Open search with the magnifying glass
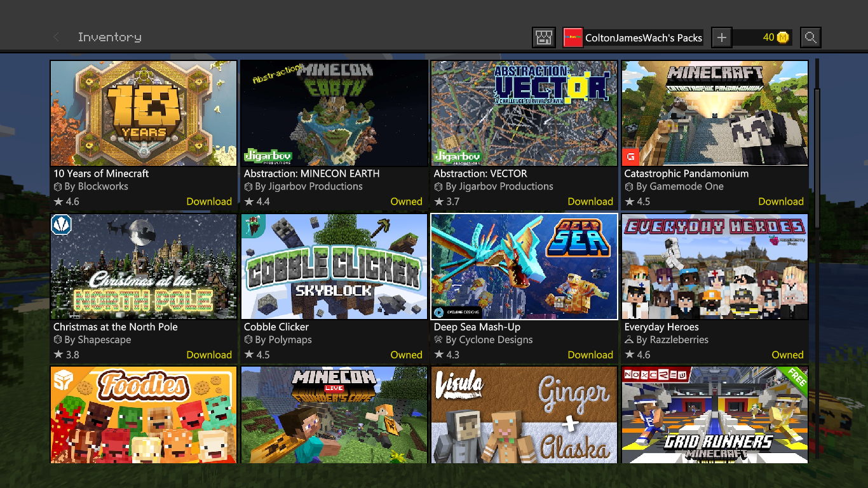The height and width of the screenshot is (488, 868). pos(811,37)
